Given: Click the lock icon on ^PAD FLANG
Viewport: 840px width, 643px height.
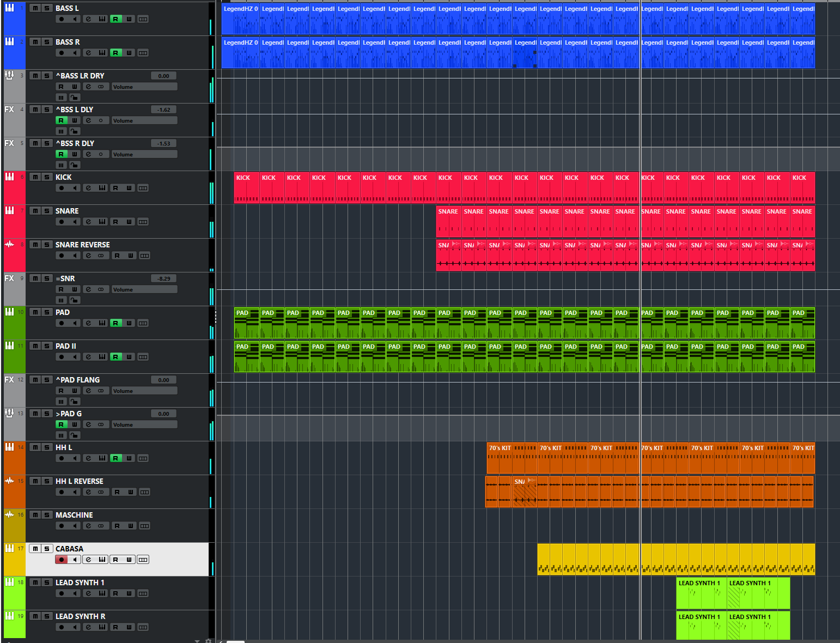Looking at the screenshot, I should 75,402.
